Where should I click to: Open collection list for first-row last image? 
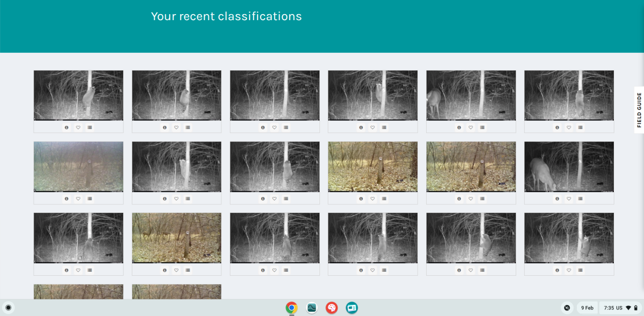[580, 127]
